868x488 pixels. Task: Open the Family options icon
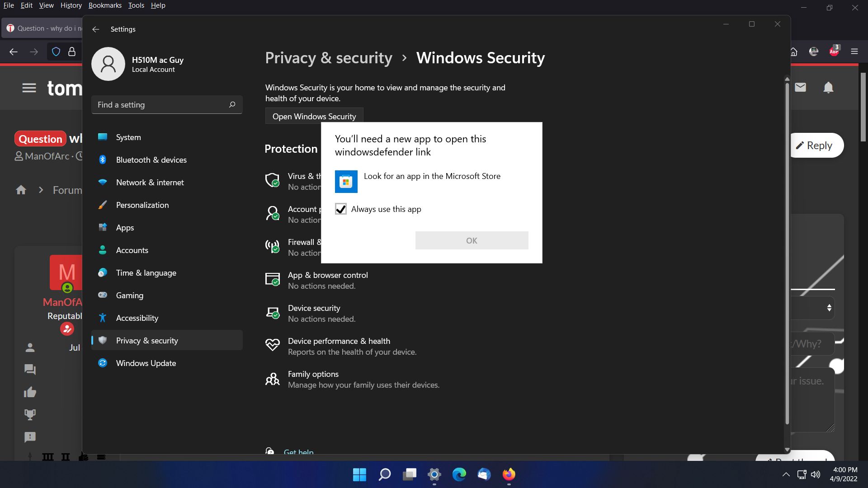click(272, 379)
